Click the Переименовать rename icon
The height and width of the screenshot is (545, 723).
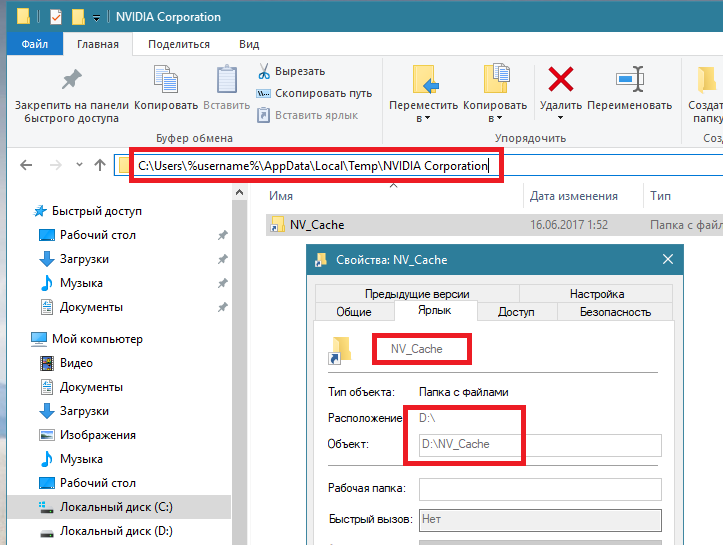[630, 79]
